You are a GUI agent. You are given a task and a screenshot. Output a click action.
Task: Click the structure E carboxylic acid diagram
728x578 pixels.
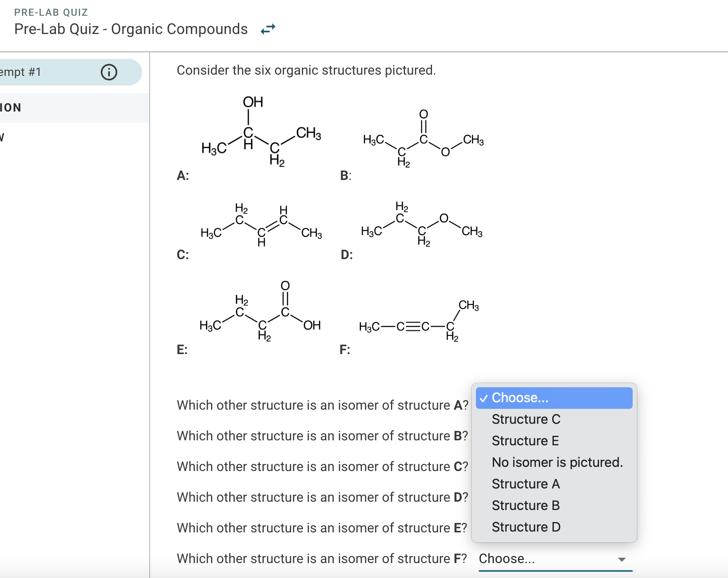coord(260,313)
